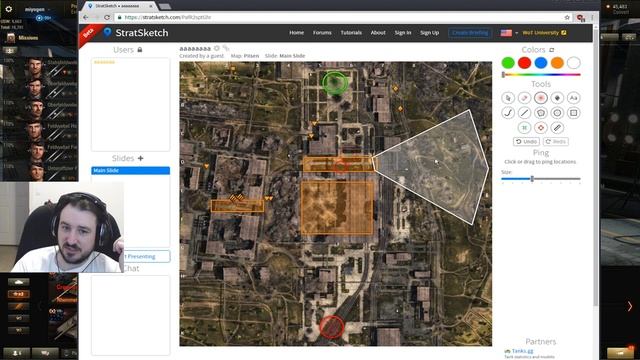Open the Forums menu item
Viewport: 640px width, 360px height.
(x=322, y=33)
